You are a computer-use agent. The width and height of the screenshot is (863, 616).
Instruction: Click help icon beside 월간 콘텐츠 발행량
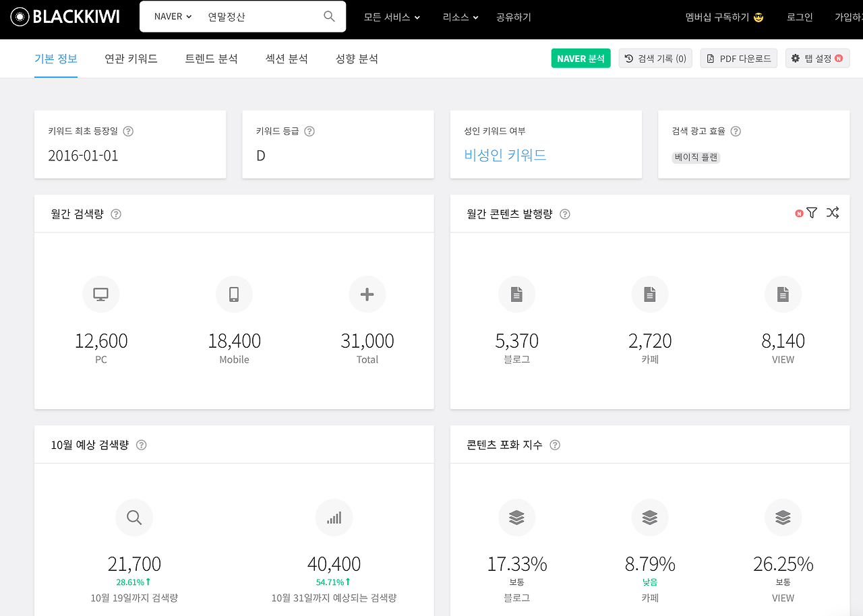coord(565,214)
